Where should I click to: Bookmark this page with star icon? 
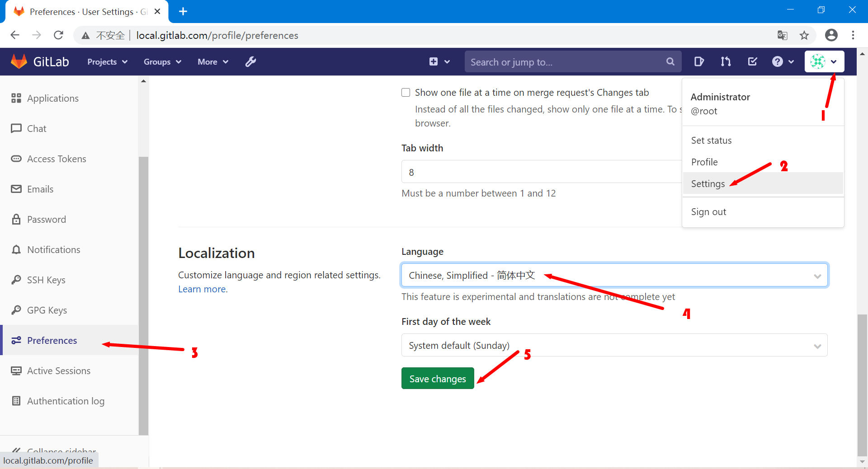coord(804,35)
